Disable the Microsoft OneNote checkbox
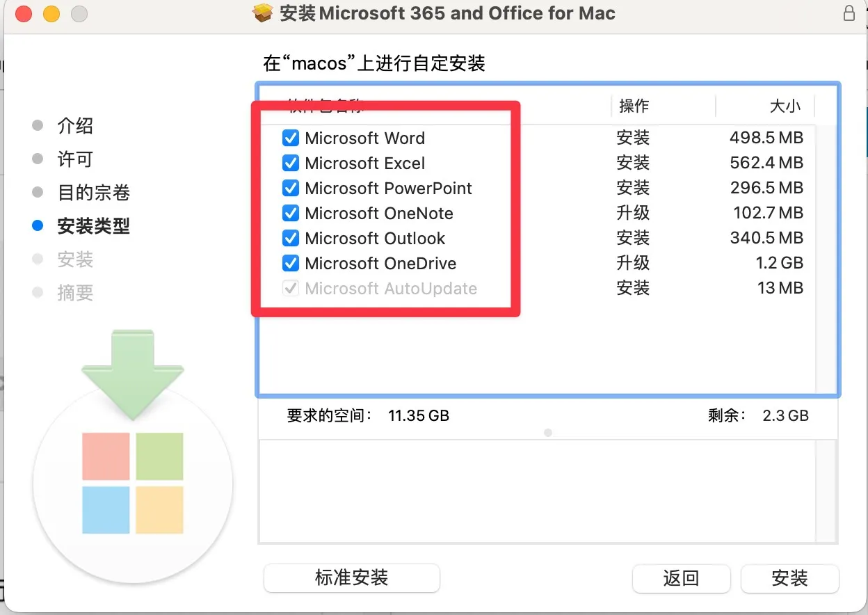The width and height of the screenshot is (868, 615). click(x=291, y=213)
